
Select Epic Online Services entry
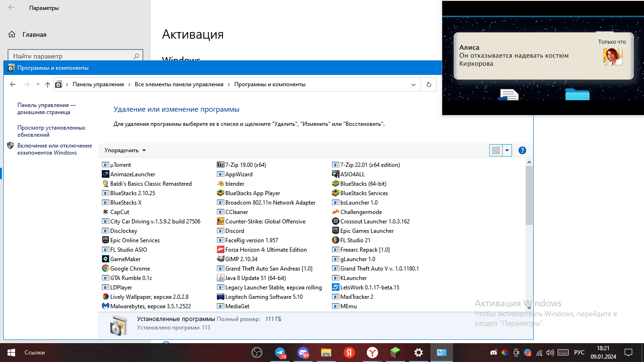131,240
